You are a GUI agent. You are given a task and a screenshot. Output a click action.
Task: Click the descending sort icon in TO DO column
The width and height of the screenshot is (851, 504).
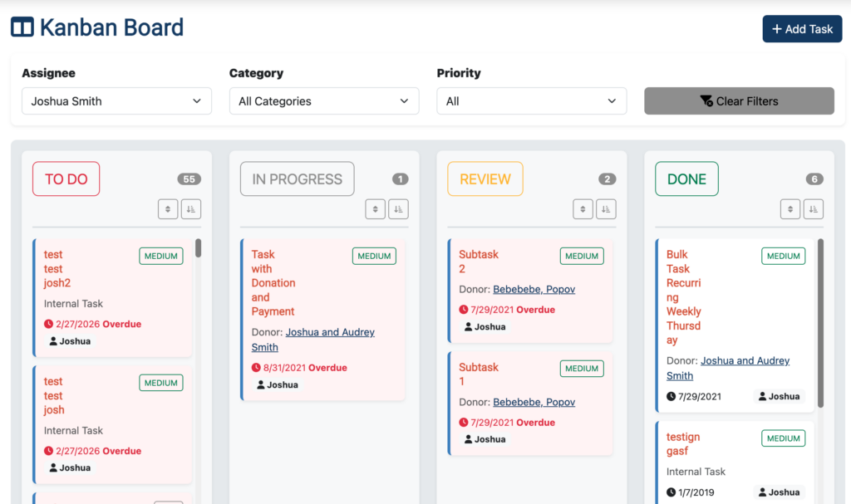[x=190, y=208]
